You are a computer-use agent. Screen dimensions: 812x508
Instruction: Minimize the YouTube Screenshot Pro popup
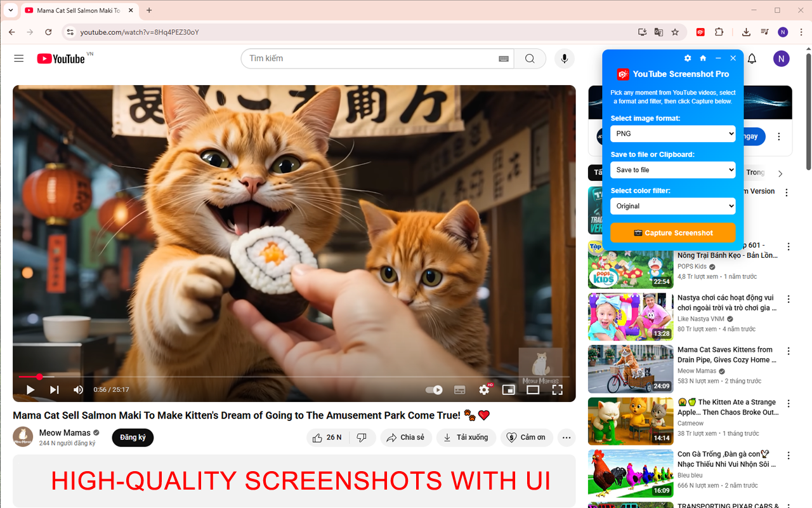tap(718, 58)
